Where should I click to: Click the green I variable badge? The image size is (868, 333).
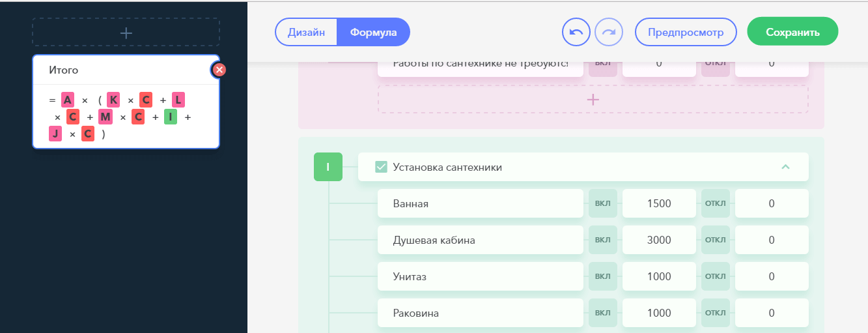click(x=328, y=167)
